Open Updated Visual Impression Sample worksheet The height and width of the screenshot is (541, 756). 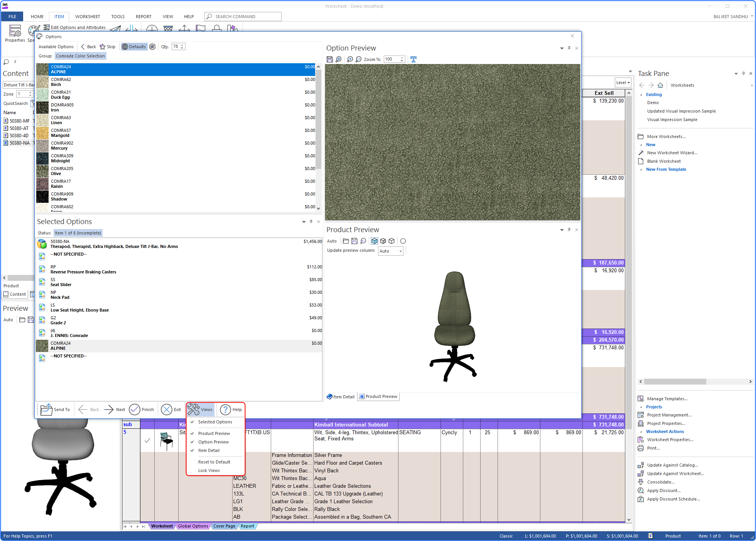coord(681,111)
